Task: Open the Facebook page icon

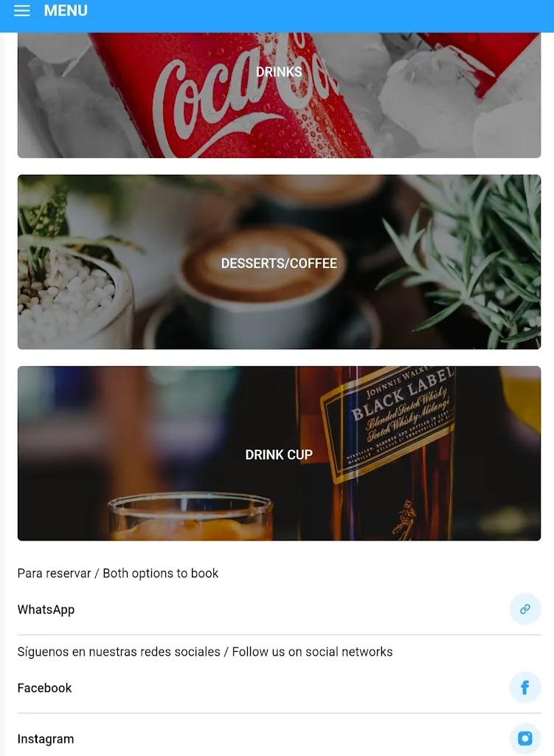Action: click(x=525, y=687)
